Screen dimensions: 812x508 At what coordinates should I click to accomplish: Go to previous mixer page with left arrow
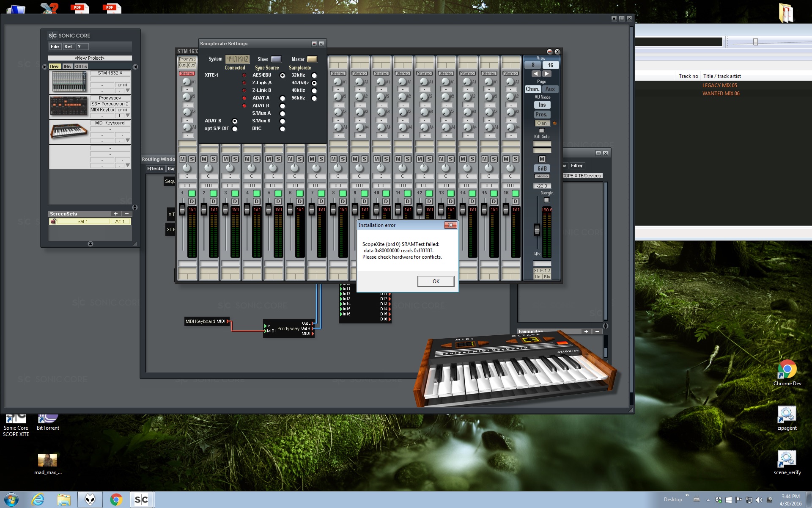[x=536, y=74]
